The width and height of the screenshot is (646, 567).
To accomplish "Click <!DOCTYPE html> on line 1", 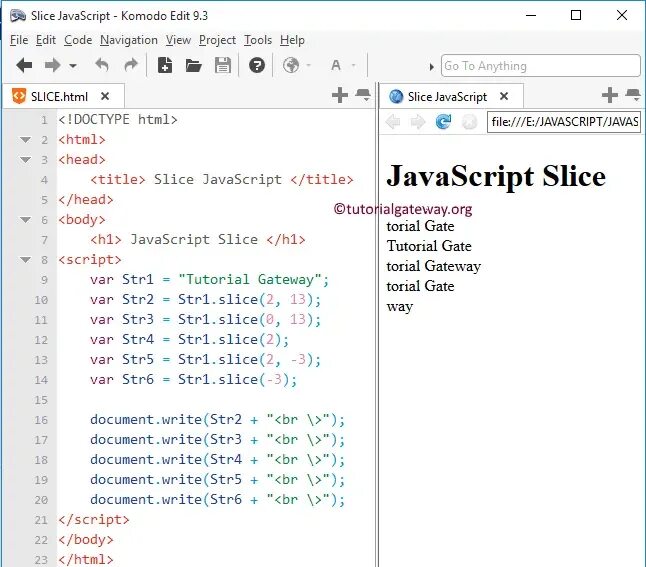I will click(x=118, y=119).
